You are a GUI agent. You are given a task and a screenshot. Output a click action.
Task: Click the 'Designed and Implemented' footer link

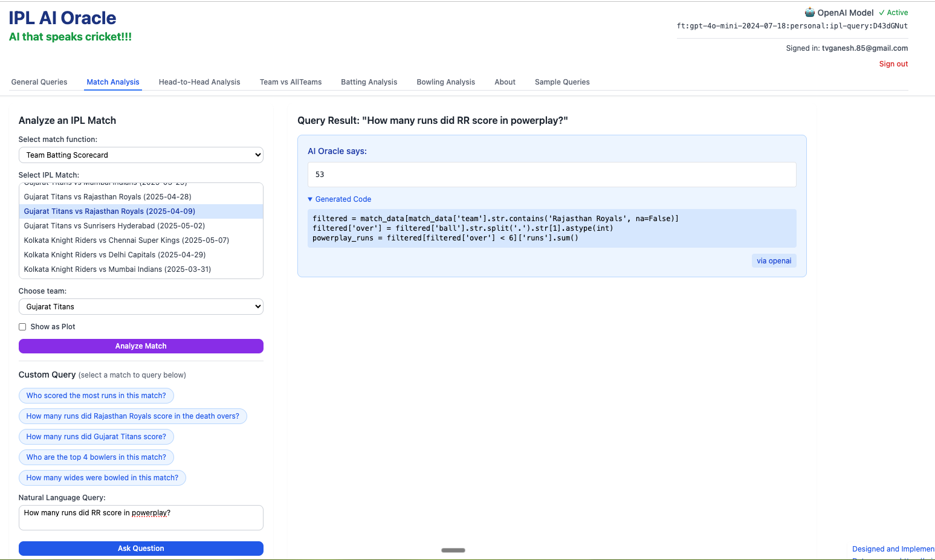(x=892, y=549)
